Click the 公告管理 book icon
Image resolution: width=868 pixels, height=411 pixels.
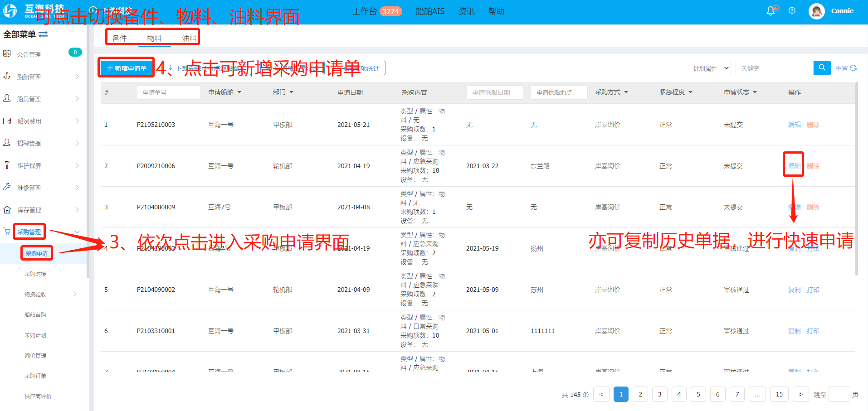point(7,54)
